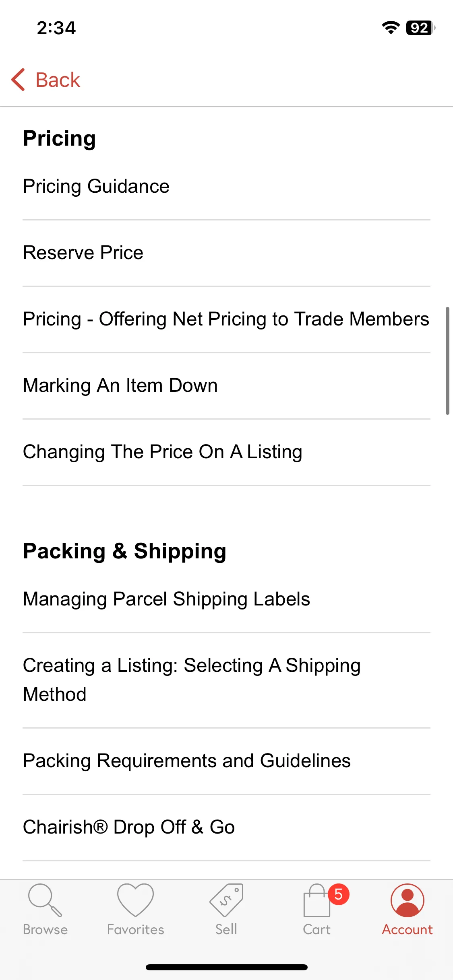The height and width of the screenshot is (980, 453).
Task: Select Marking An Item Down
Action: [x=226, y=385]
